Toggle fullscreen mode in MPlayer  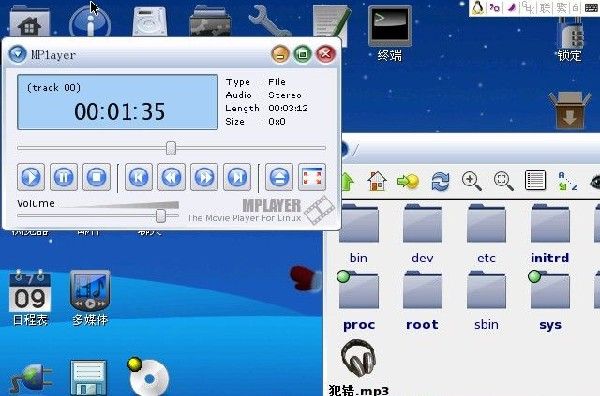312,177
